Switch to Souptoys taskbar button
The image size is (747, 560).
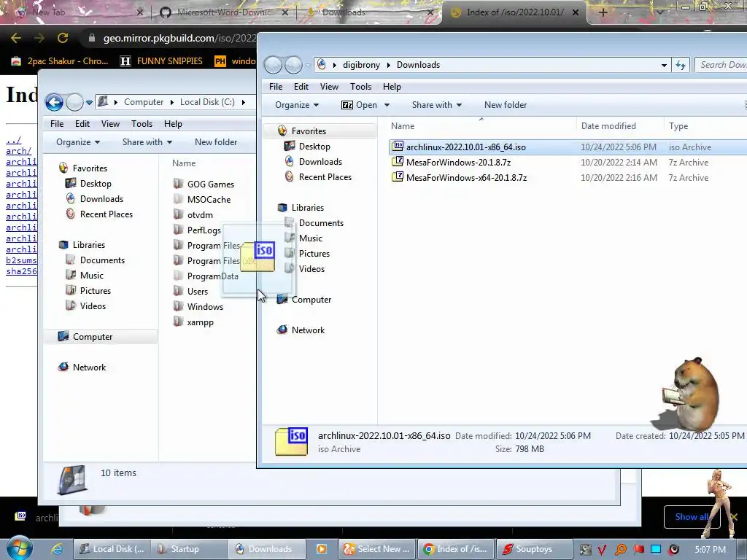point(533,549)
